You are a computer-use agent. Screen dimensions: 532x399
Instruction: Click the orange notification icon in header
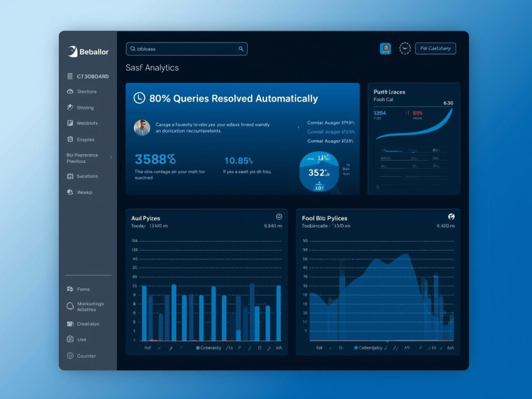tap(385, 48)
